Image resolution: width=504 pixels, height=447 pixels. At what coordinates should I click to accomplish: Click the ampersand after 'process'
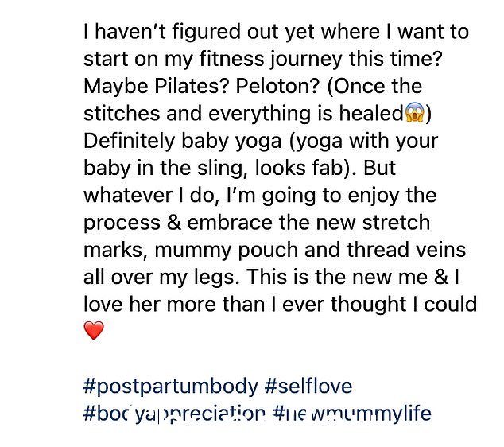tap(175, 223)
